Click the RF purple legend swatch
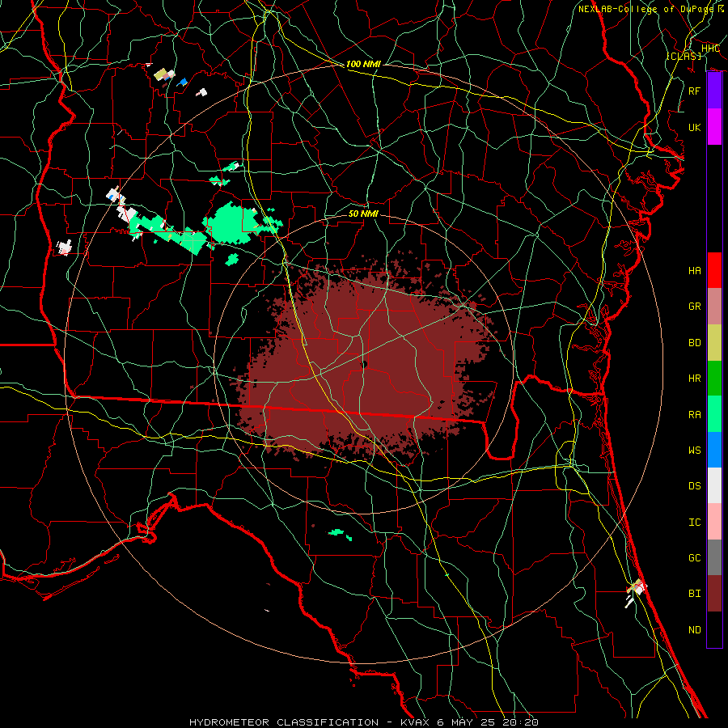This screenshot has height=728, width=728. point(714,91)
